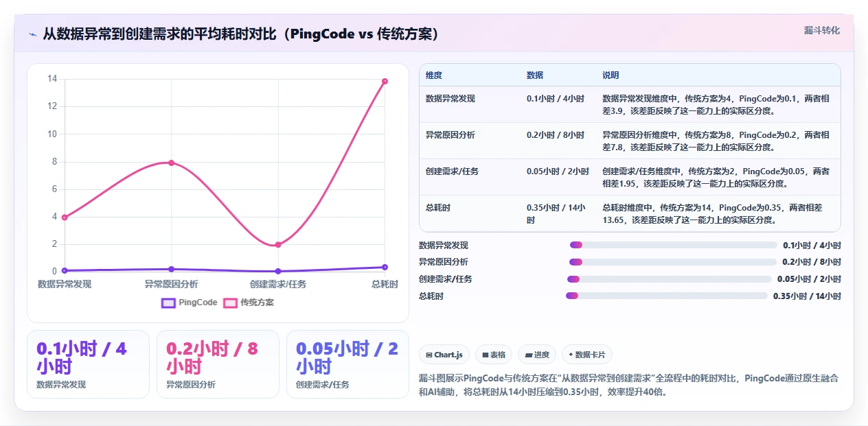Screen dimensions: 868x426
Task: Click the 传统方案 data point at 数据异常发现
Action: pos(65,217)
